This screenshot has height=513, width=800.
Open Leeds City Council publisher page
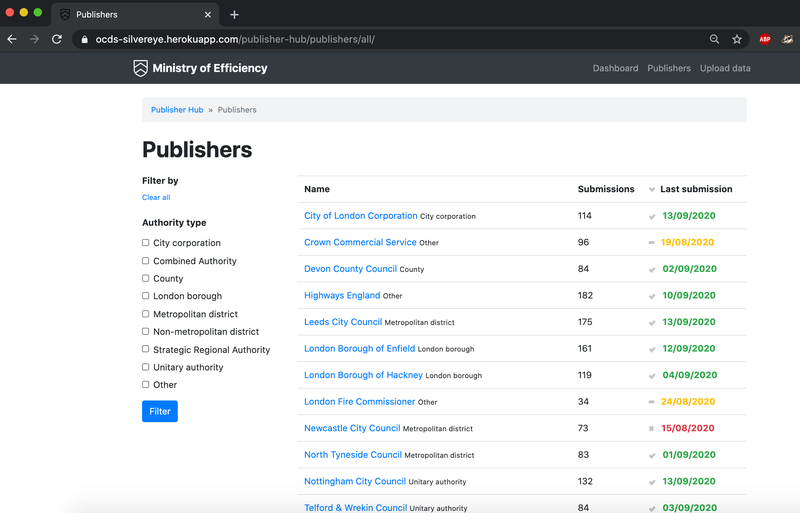coord(343,322)
